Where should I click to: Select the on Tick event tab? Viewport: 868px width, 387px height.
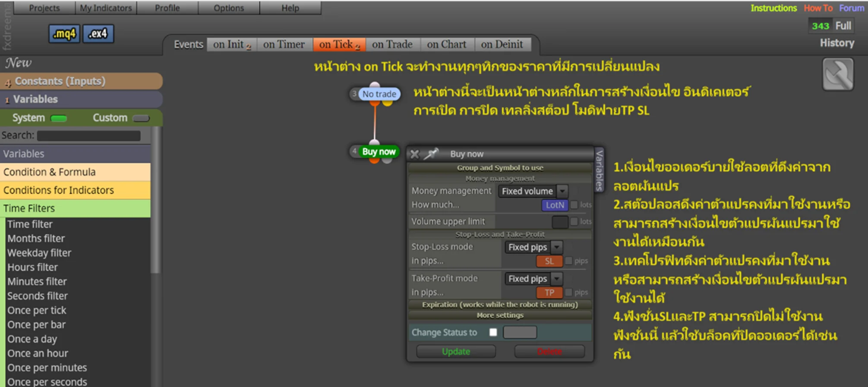coord(339,44)
